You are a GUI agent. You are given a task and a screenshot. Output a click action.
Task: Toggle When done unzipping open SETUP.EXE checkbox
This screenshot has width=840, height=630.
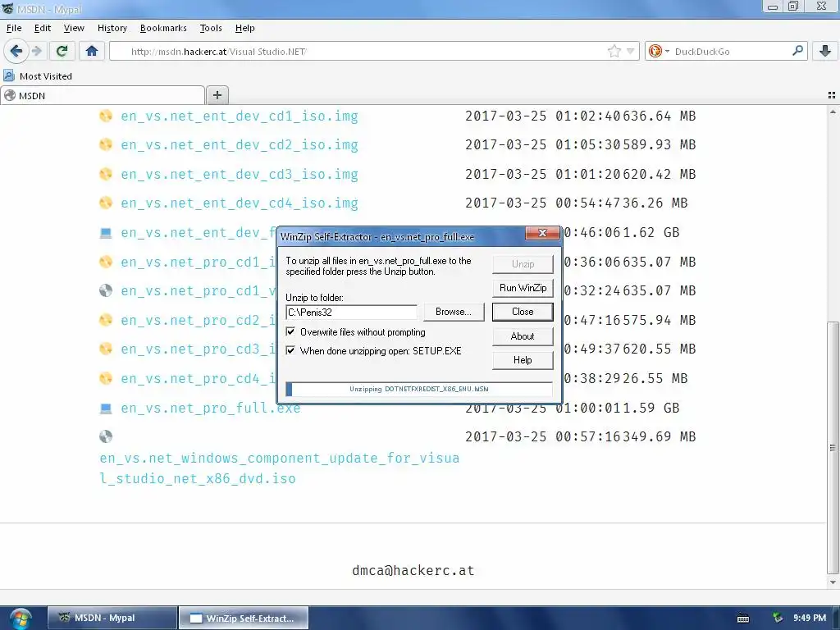(x=290, y=350)
